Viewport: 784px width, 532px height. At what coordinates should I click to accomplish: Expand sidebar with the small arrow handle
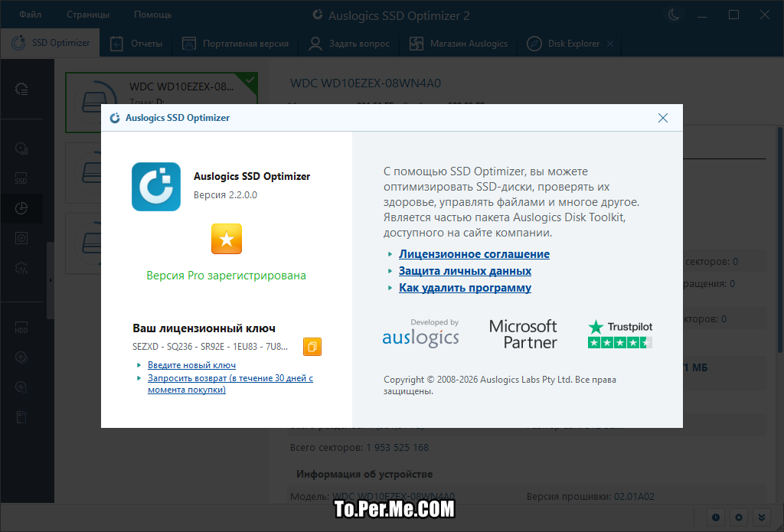pos(50,280)
